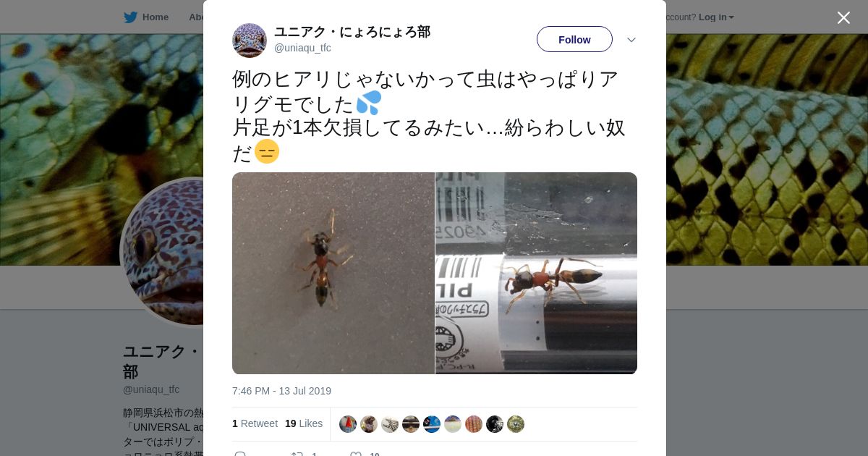View the right spider-on-pen photo
The height and width of the screenshot is (456, 868).
pyautogui.click(x=536, y=273)
